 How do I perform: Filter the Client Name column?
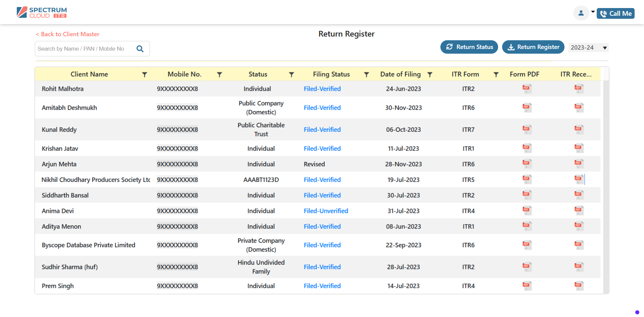click(145, 74)
